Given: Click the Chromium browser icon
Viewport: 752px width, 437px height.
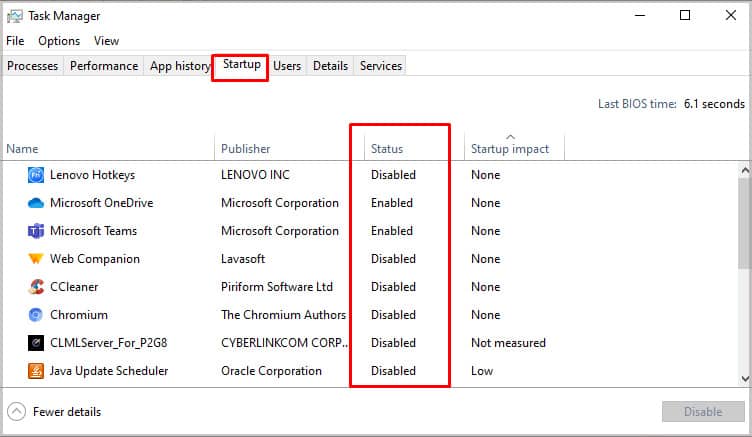Looking at the screenshot, I should click(x=35, y=315).
